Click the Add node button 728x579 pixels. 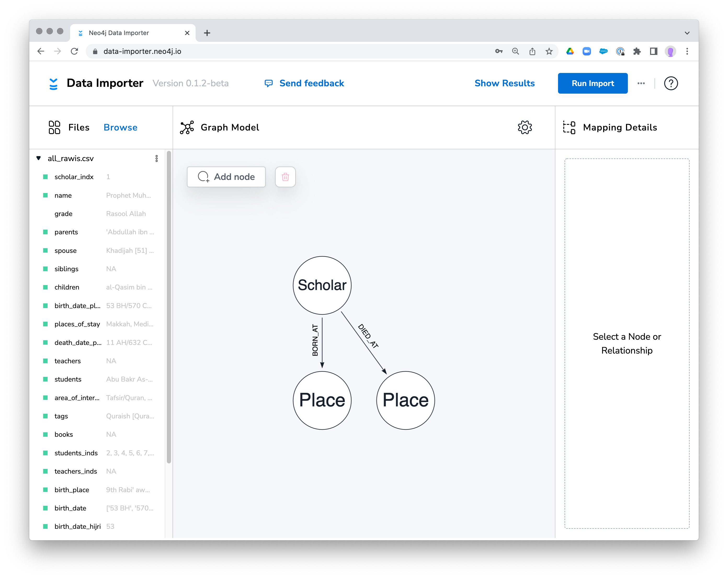[x=226, y=177]
